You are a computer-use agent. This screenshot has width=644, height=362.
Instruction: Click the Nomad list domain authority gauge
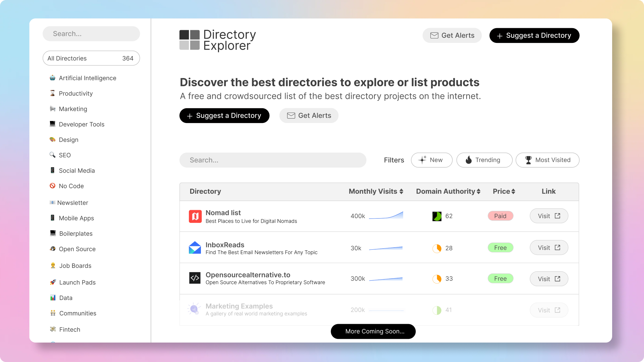pos(437,216)
